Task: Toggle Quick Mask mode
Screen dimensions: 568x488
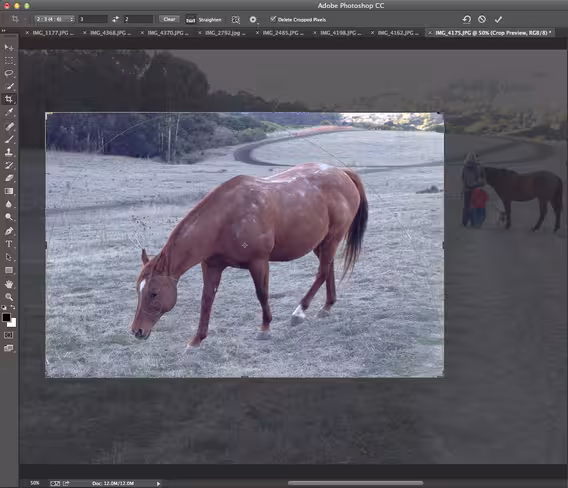Action: pyautogui.click(x=9, y=335)
